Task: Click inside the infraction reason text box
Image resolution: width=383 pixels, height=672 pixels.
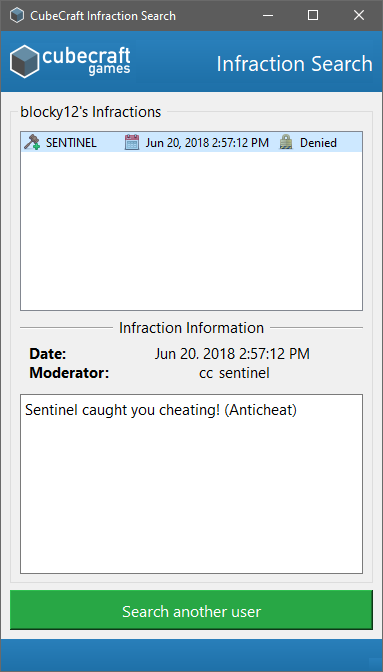Action: click(x=192, y=484)
